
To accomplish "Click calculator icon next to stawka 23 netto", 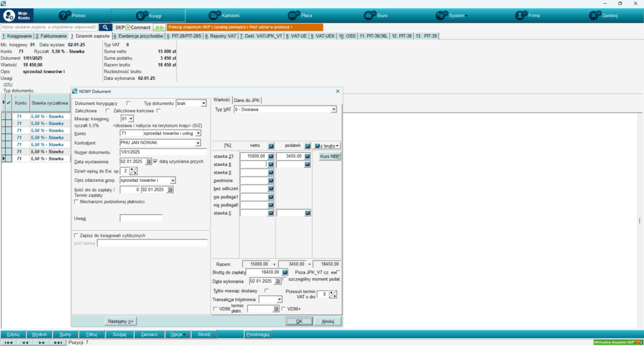I will tap(271, 155).
